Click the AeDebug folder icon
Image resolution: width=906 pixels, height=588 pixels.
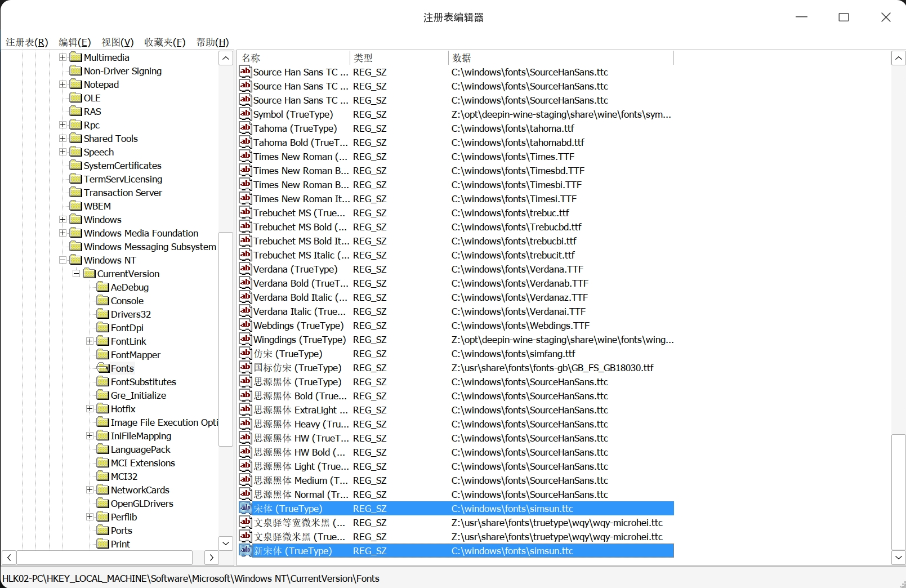click(x=103, y=287)
